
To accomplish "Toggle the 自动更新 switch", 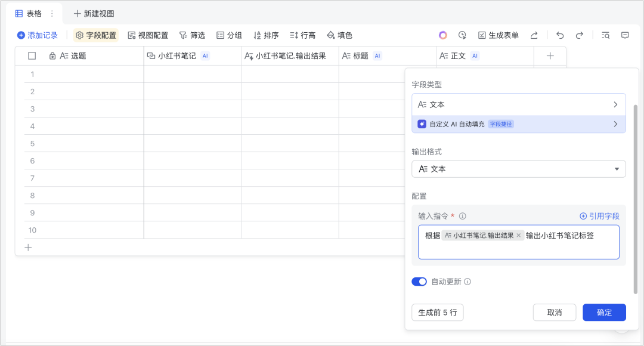I will tap(419, 282).
